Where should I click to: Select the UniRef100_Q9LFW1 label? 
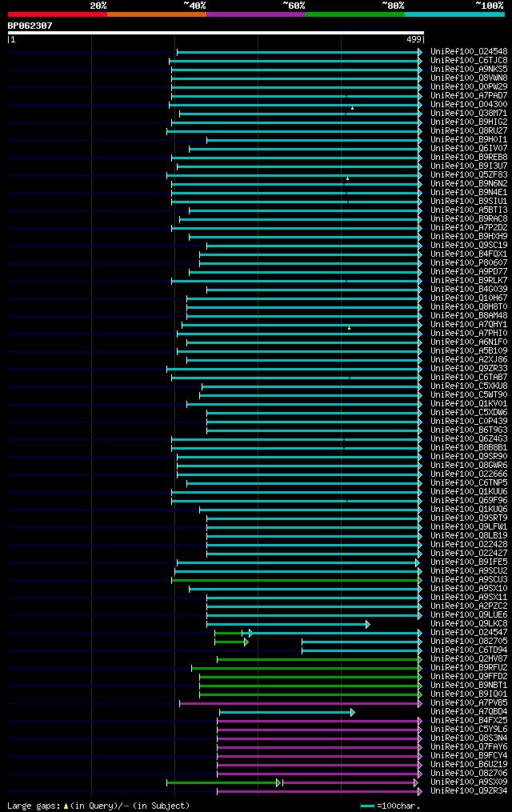click(469, 526)
